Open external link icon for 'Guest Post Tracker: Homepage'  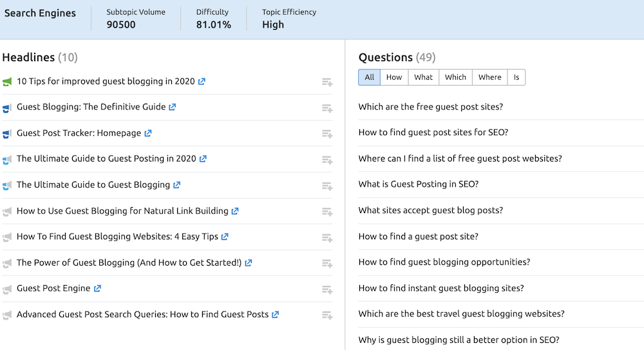148,133
